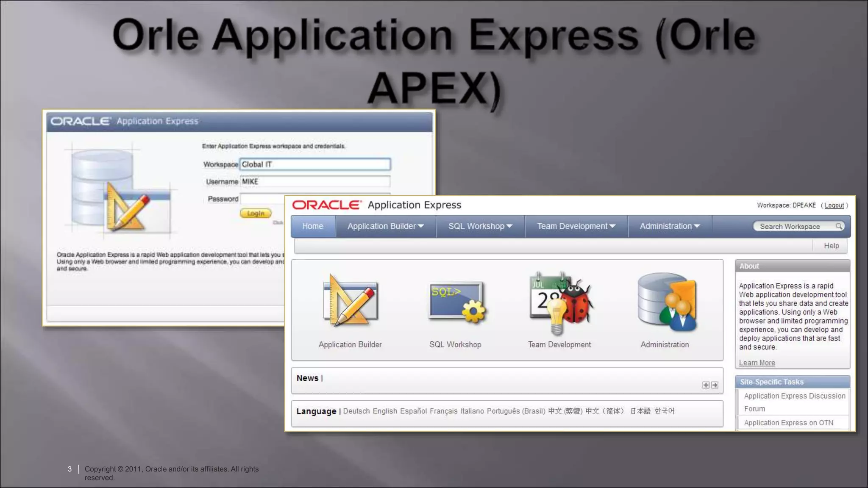Switch language to 中文 (繁體)
This screenshot has width=868, height=488.
tap(565, 411)
